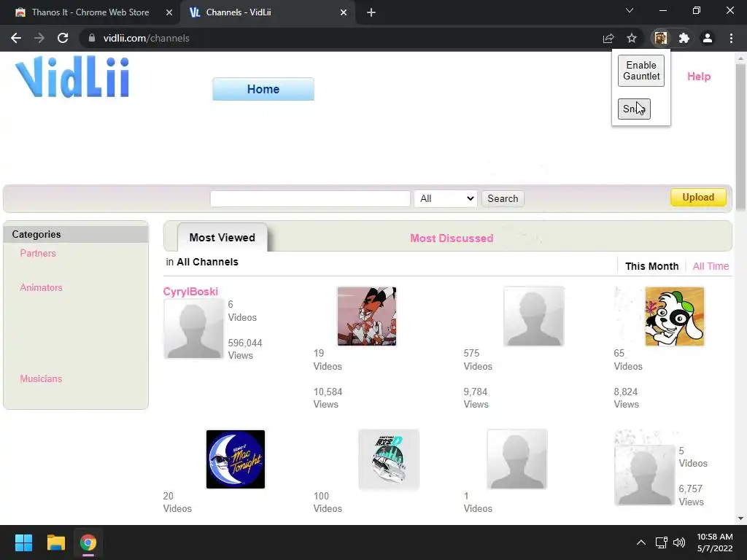Open cartoon avatar channel with 19 videos

point(367,316)
